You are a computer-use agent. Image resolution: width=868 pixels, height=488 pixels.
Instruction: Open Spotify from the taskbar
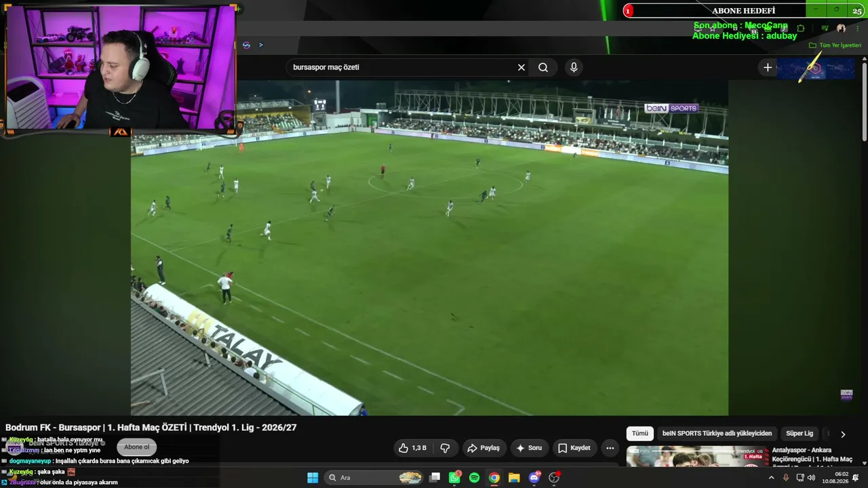click(475, 478)
